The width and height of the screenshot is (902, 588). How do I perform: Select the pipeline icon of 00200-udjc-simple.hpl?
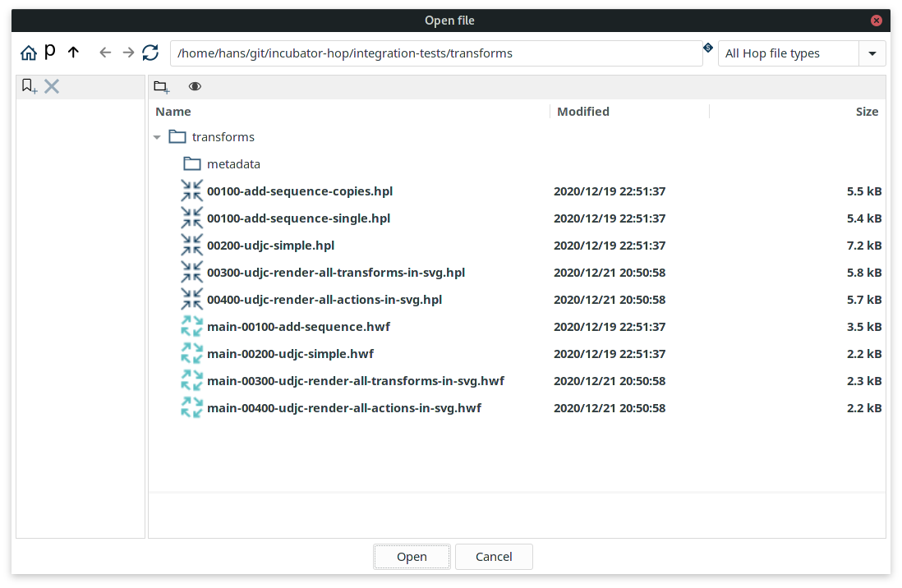click(x=191, y=245)
